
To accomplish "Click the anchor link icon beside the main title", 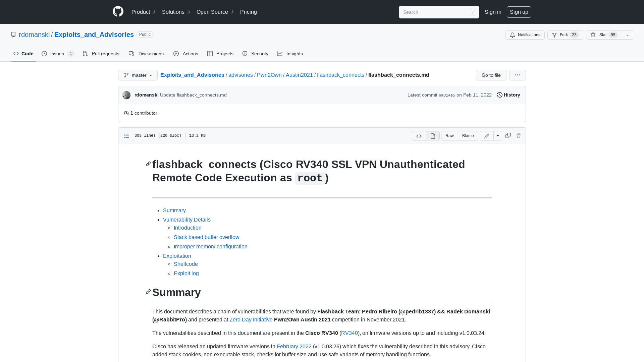I will pos(148,164).
